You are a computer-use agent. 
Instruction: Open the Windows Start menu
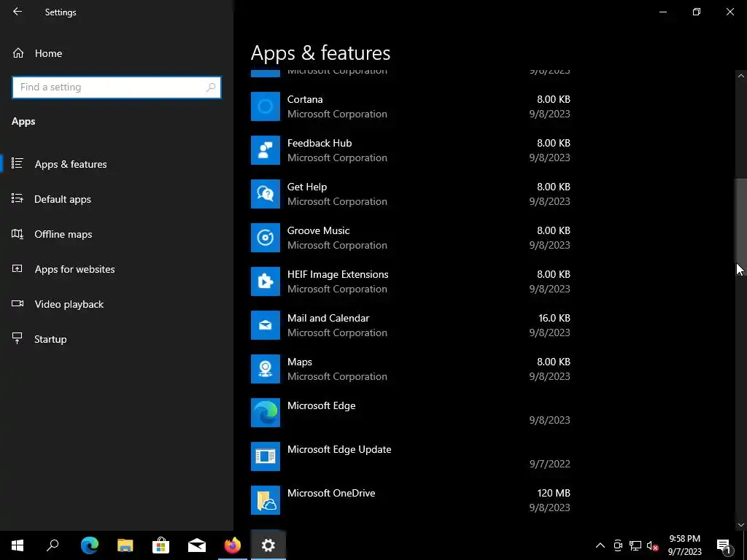[x=18, y=545]
